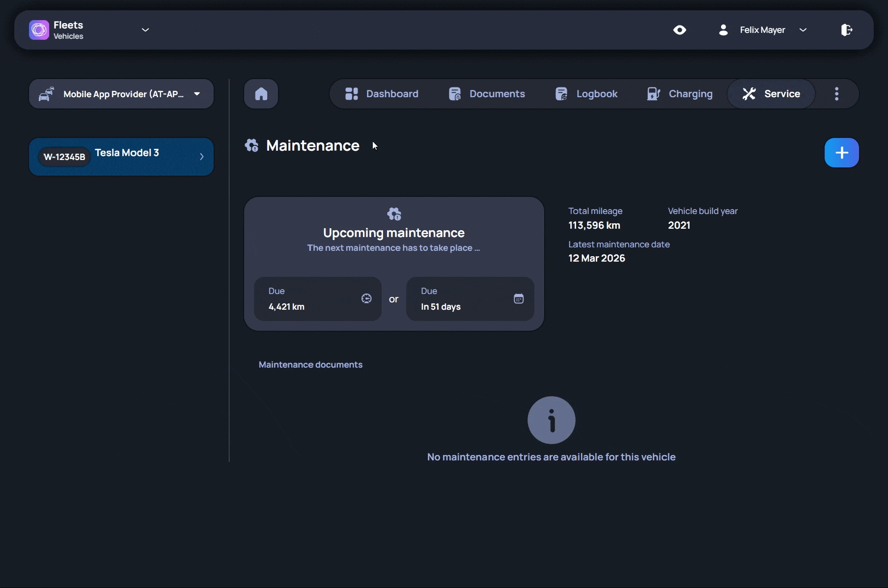The width and height of the screenshot is (888, 588).
Task: Select the Tesla Model 3 vehicle card
Action: 121,157
